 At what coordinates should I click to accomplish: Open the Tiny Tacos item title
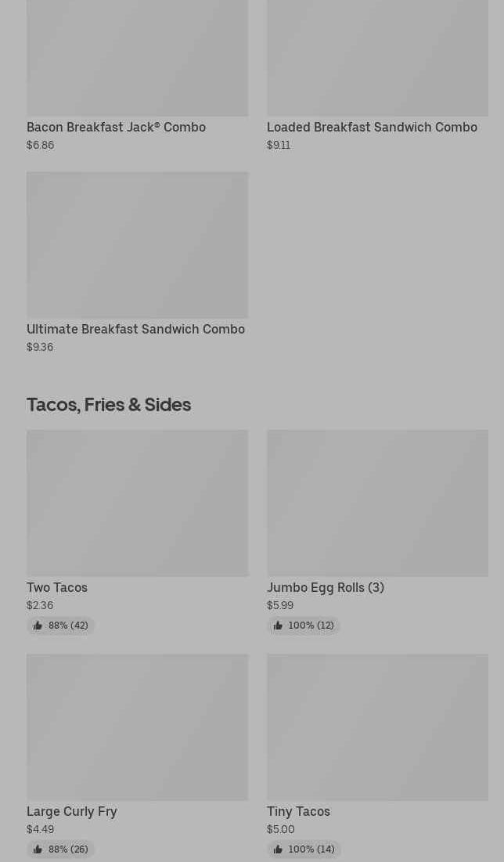click(298, 811)
